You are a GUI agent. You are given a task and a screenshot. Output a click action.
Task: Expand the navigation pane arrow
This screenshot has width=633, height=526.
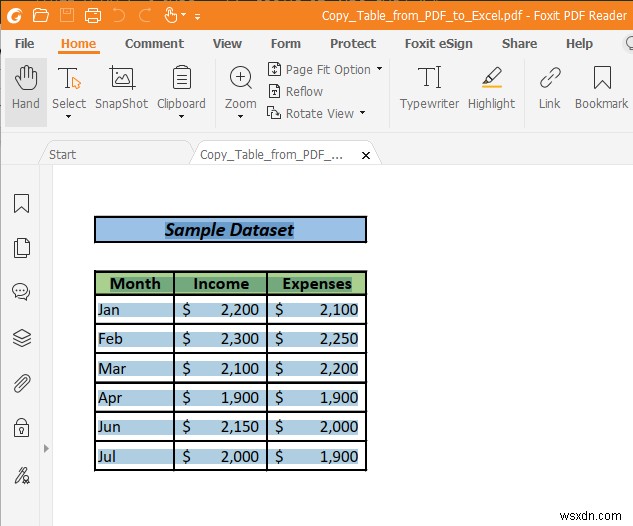point(46,448)
